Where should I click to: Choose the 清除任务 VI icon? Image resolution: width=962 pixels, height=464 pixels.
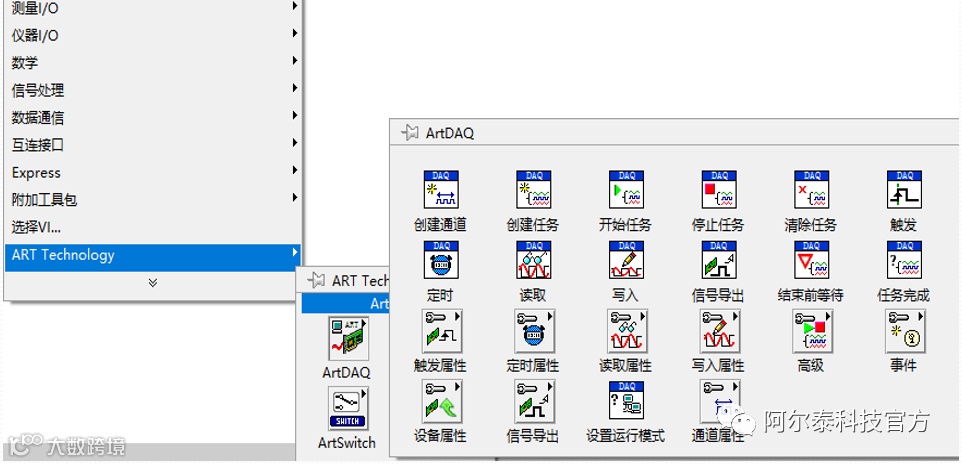[x=812, y=190]
